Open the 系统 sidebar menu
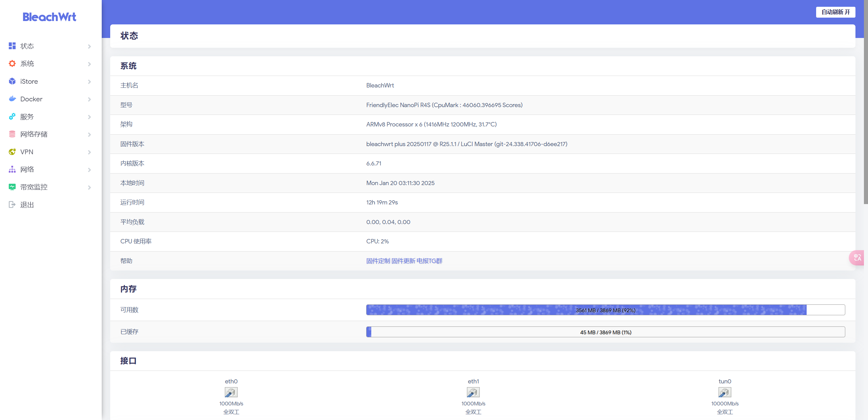The width and height of the screenshot is (868, 420). (x=50, y=64)
